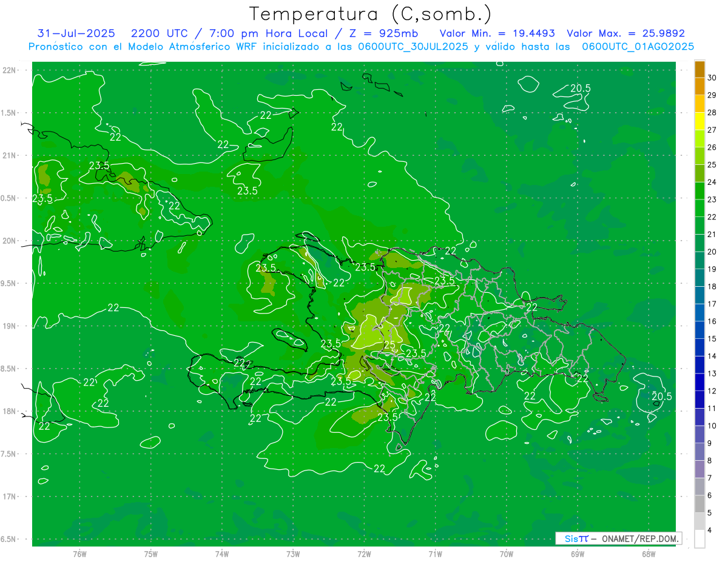Pick the teal swatch between 18 and 19
The image size is (728, 562).
(x=699, y=278)
